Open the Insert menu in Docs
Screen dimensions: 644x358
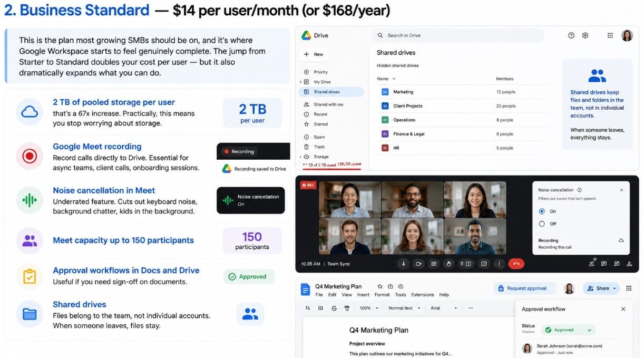(x=363, y=295)
